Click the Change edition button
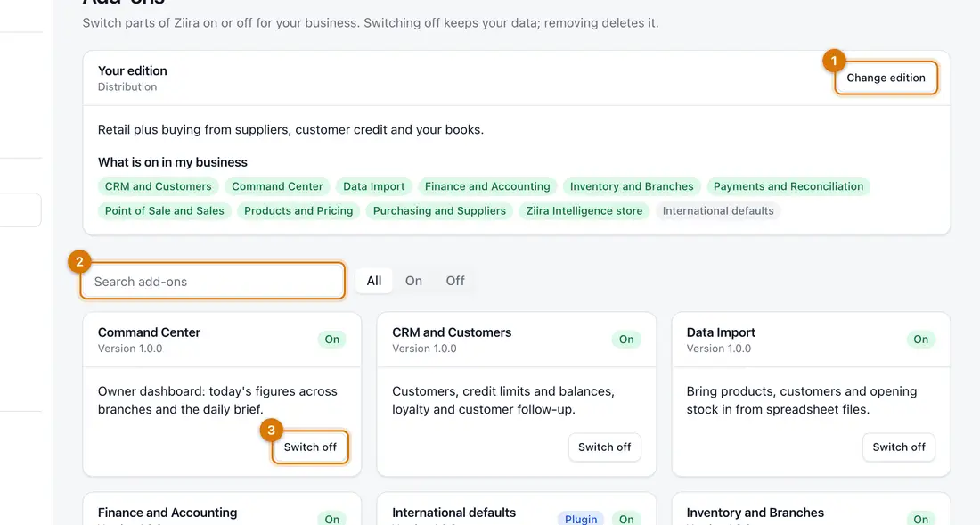The height and width of the screenshot is (525, 980). point(886,78)
